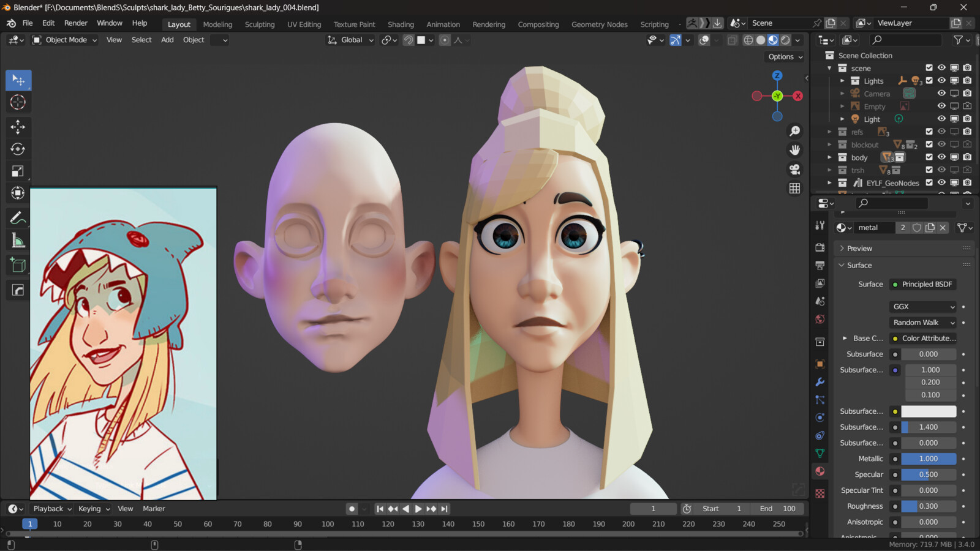The width and height of the screenshot is (980, 551).
Task: Toggle visibility of Camera object
Action: click(941, 94)
